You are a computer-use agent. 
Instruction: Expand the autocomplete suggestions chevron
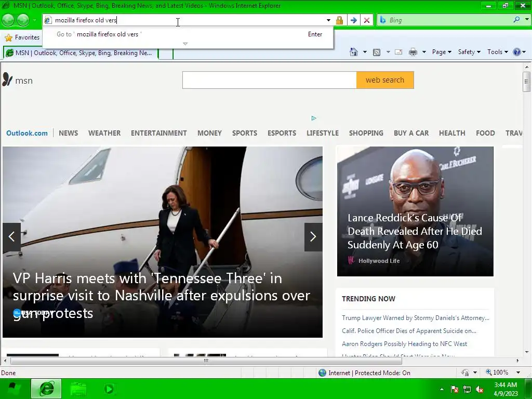(x=185, y=44)
